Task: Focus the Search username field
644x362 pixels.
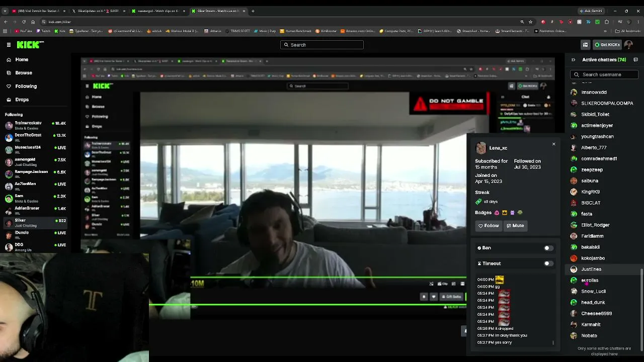Action: pos(604,74)
